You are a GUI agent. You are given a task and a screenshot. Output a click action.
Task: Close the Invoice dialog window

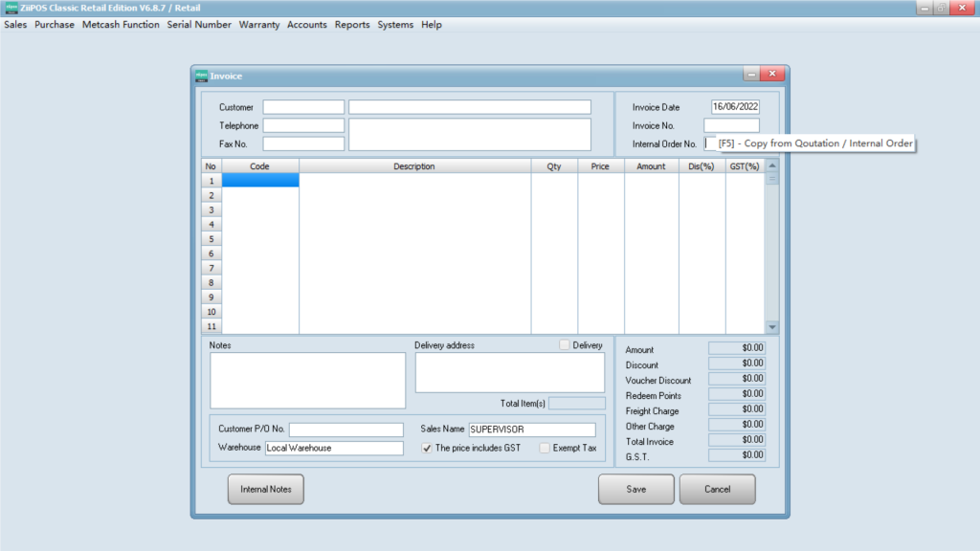[x=772, y=75]
